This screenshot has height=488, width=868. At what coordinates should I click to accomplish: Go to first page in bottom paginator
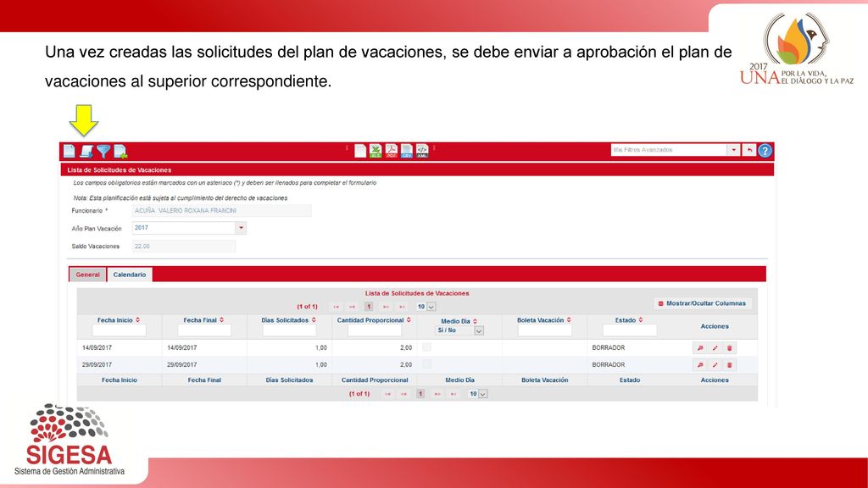(x=387, y=394)
